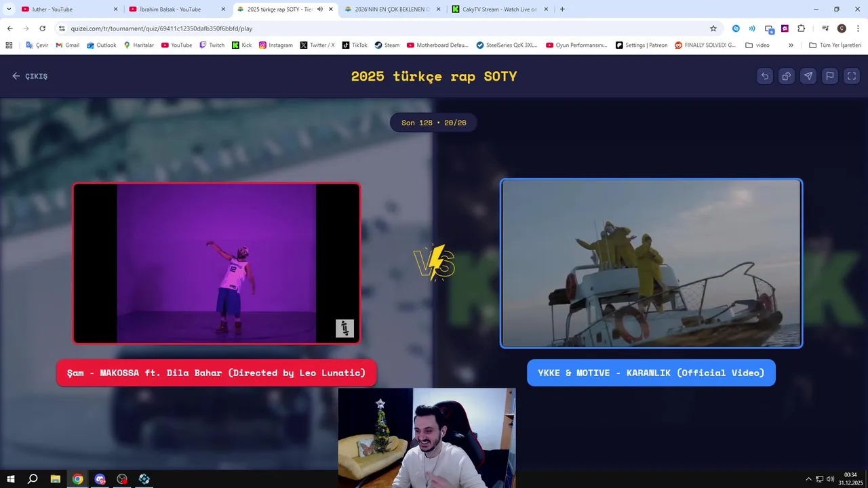The height and width of the screenshot is (488, 868).
Task: Open the Windows Start menu
Action: click(x=11, y=479)
